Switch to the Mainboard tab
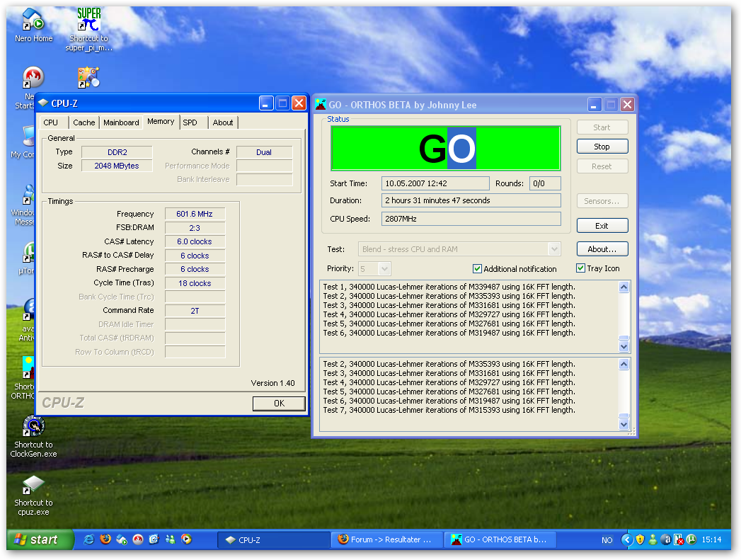This screenshot has width=741, height=560. (x=122, y=122)
